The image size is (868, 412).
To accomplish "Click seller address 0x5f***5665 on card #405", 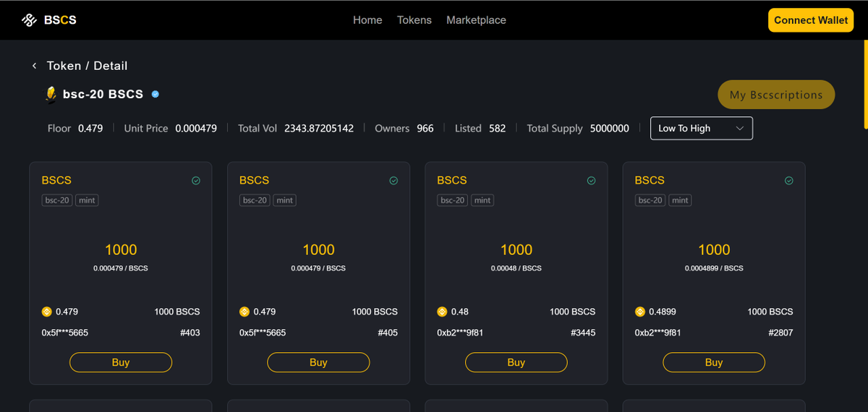I will (263, 333).
